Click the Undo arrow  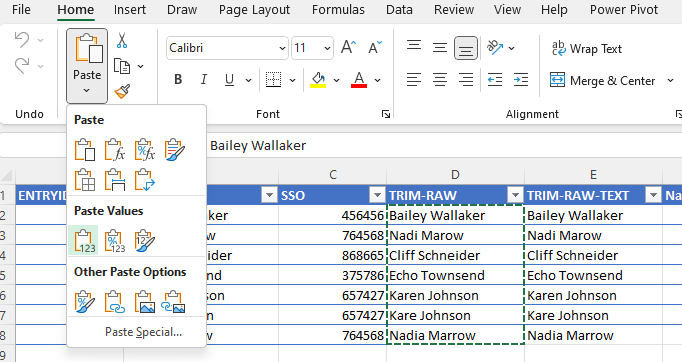point(22,40)
